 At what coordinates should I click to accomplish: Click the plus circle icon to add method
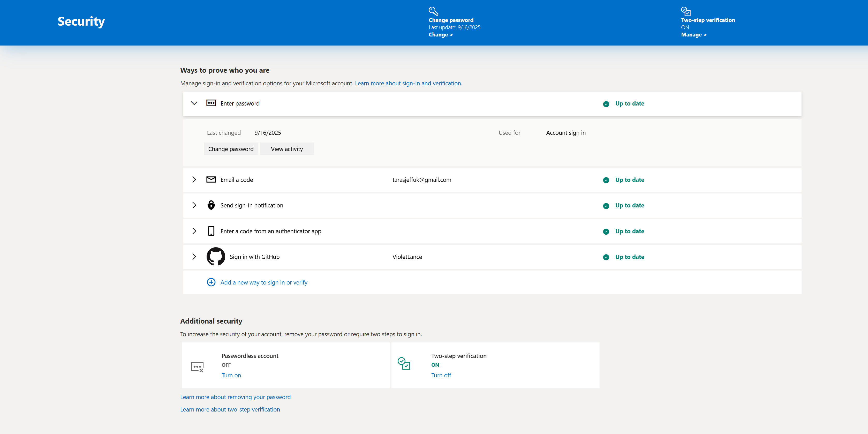[211, 282]
